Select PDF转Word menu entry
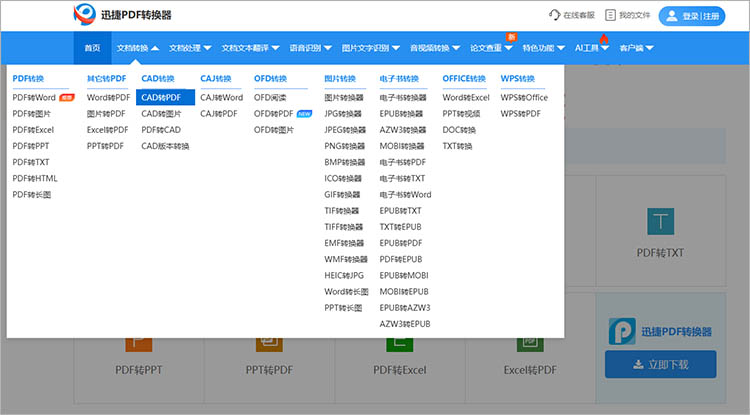The width and height of the screenshot is (750, 415). 34,98
